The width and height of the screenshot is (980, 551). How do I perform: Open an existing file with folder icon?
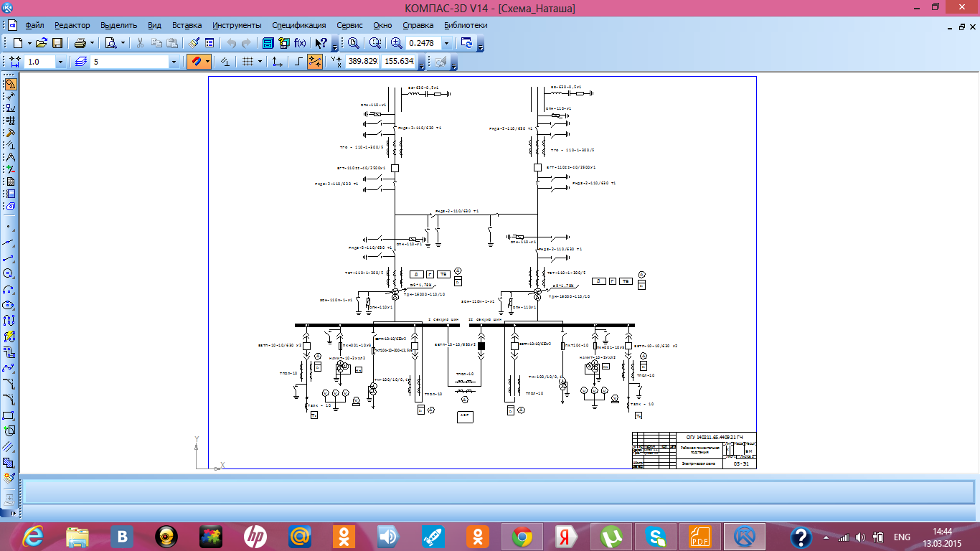point(42,43)
